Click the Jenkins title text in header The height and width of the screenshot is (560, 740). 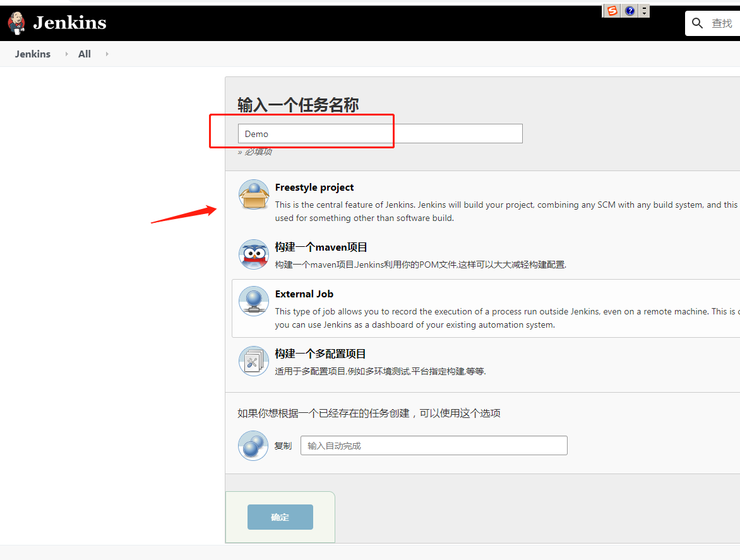[x=69, y=23]
